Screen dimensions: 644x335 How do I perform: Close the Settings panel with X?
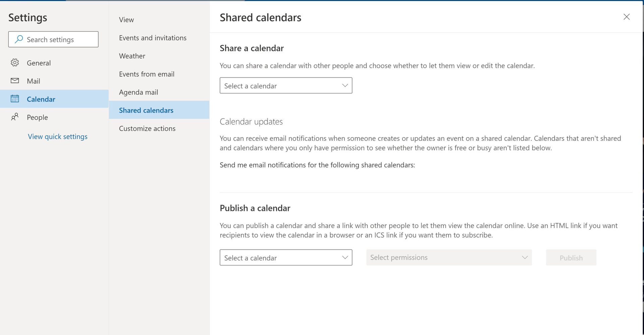(x=626, y=17)
